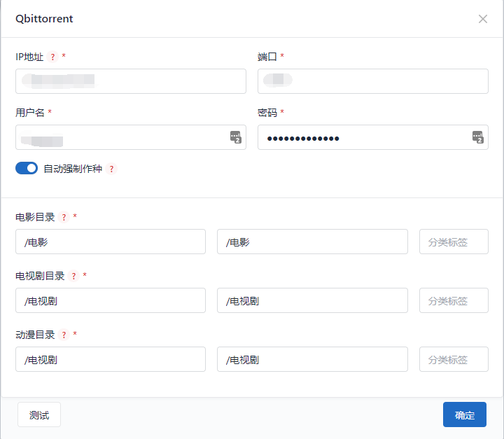Click the 电视剧目录 help question mark

(x=73, y=276)
